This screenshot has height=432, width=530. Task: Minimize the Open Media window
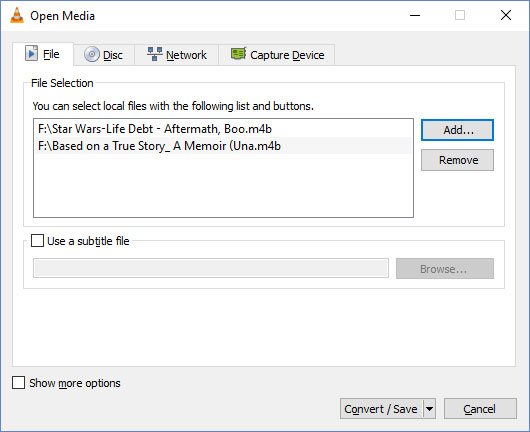415,15
